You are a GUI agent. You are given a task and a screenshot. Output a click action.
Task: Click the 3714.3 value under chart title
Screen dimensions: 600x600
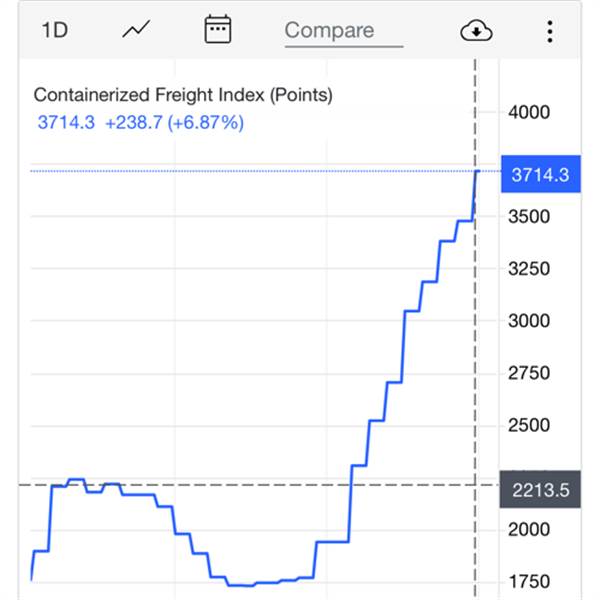point(66,123)
